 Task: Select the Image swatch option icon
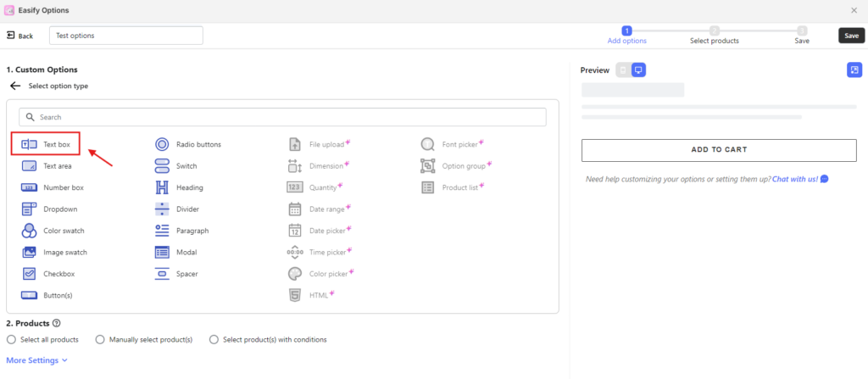[29, 252]
